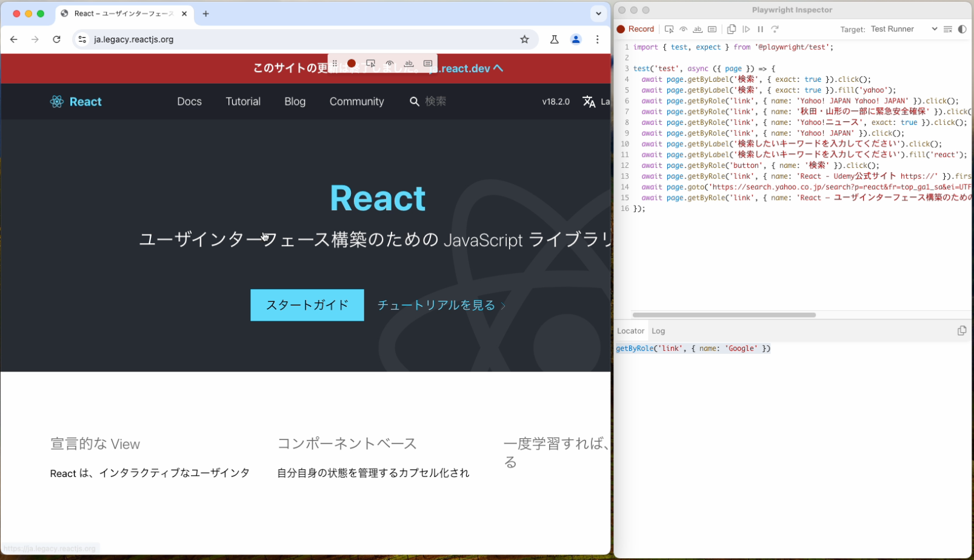
Task: Copy the locator via icon beside Log tab
Action: coord(962,330)
